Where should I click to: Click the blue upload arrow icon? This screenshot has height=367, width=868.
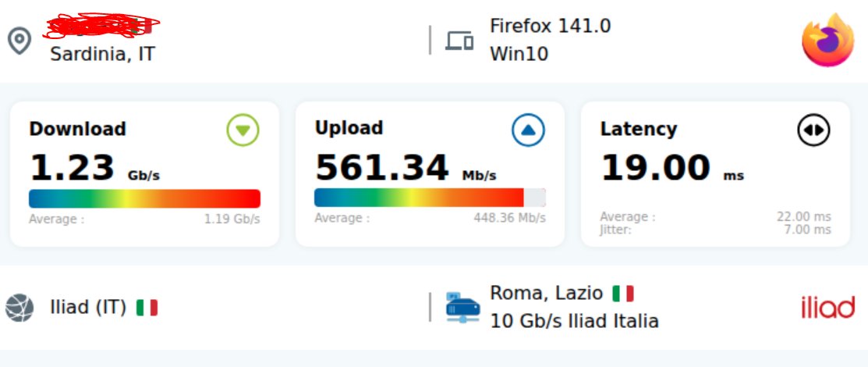[528, 130]
